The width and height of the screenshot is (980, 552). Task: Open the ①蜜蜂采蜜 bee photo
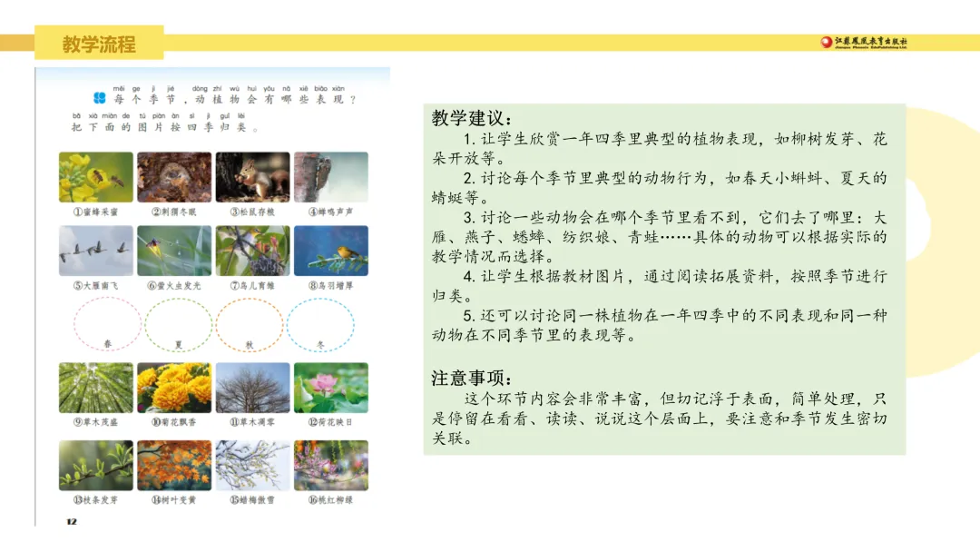[x=95, y=177]
